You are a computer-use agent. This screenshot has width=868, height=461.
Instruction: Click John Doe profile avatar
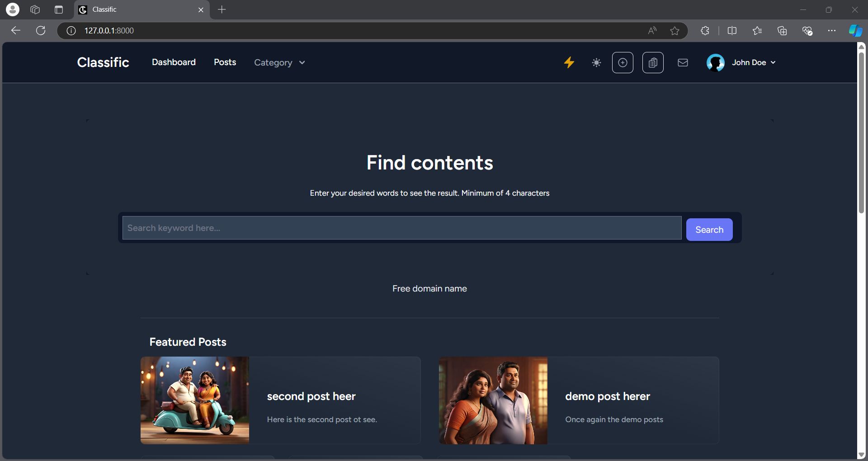click(716, 62)
